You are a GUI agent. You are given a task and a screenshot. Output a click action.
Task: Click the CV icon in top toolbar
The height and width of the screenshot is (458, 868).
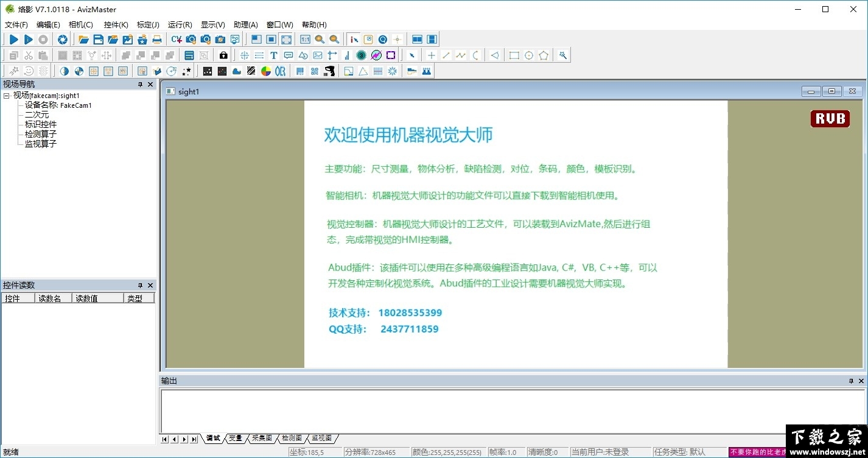(177, 40)
